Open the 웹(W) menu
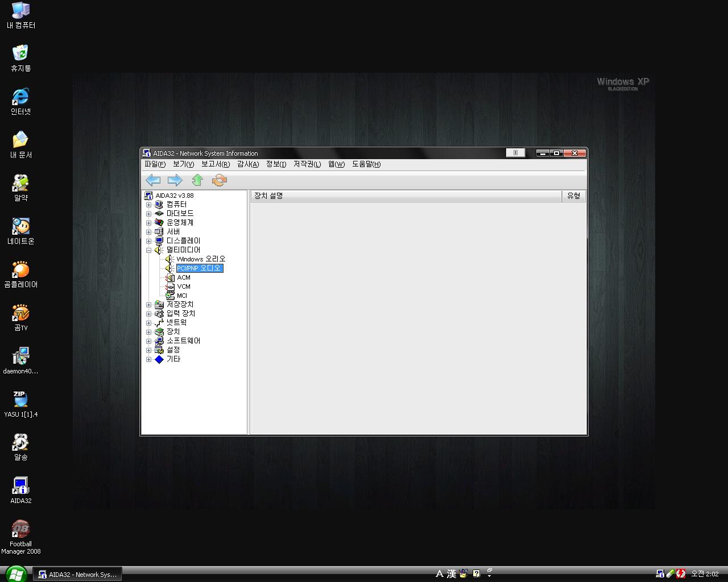The width and height of the screenshot is (728, 582). (x=337, y=164)
